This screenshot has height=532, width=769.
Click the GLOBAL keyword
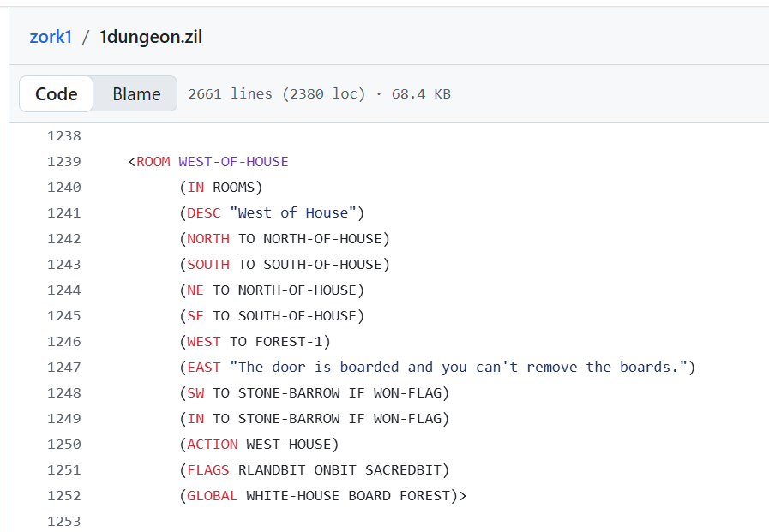point(213,496)
